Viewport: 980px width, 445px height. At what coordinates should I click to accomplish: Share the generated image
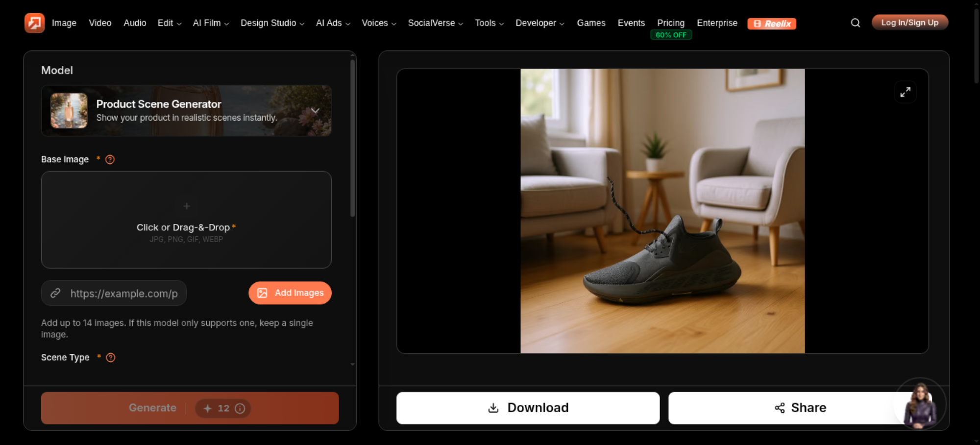point(800,408)
